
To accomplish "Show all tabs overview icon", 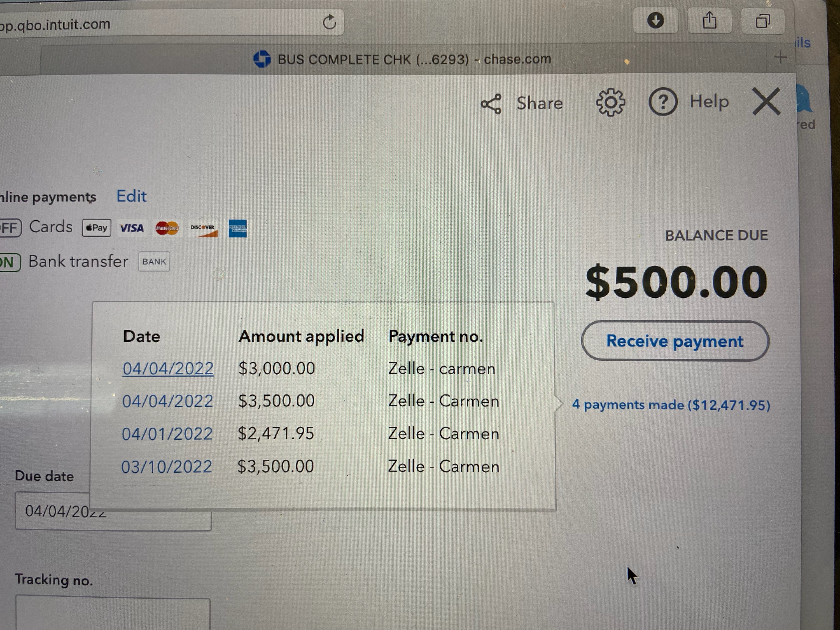I will coord(763,20).
